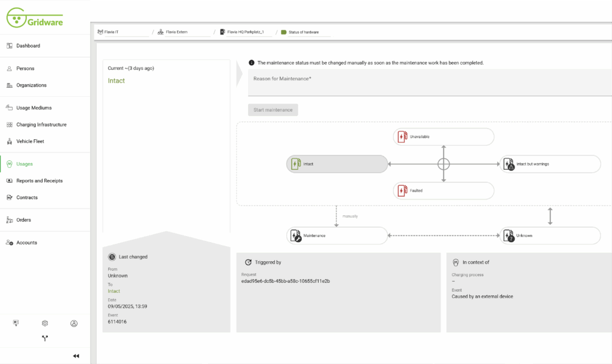
Task: Click the 'manually' label in the diagram
Action: (350, 216)
